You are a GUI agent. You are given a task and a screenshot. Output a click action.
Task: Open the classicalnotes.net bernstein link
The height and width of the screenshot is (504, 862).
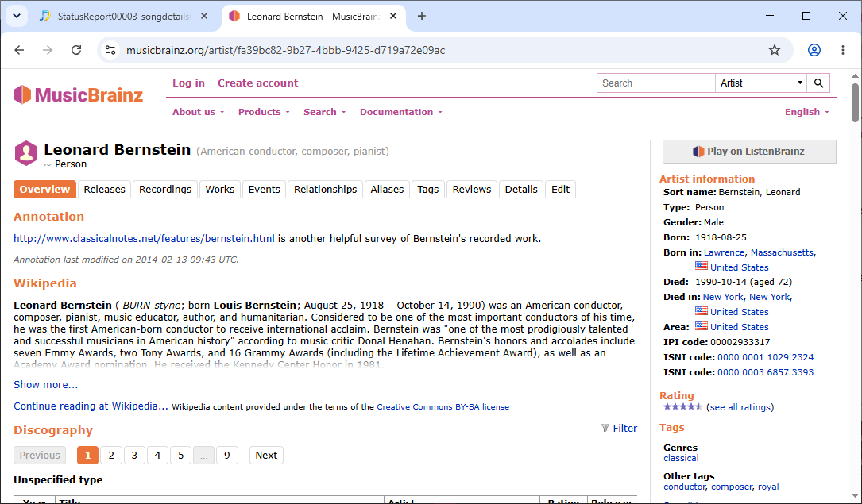click(144, 238)
